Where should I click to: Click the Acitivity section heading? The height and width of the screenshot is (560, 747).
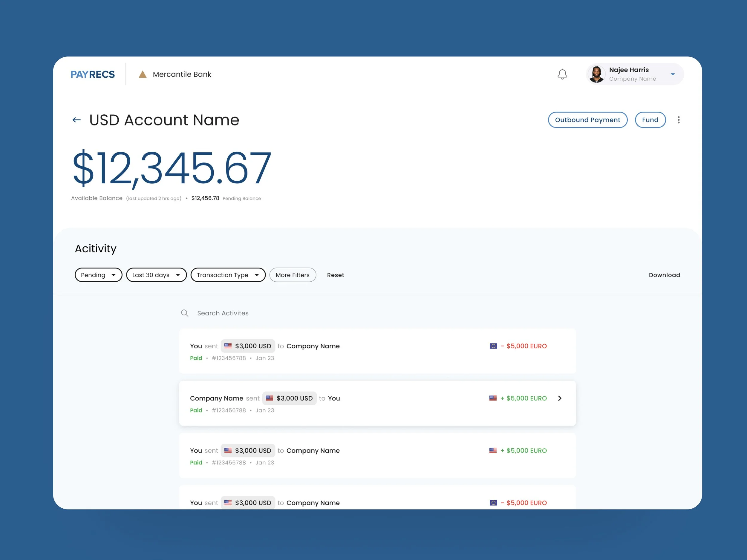point(96,248)
